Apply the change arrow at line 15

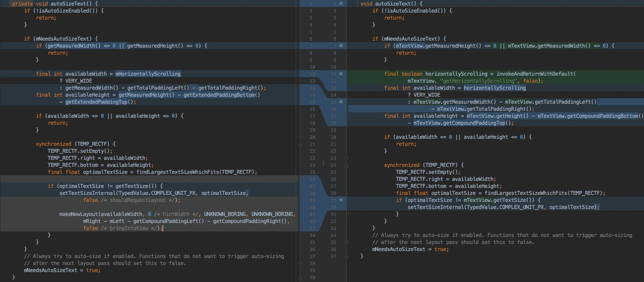[x=341, y=102]
